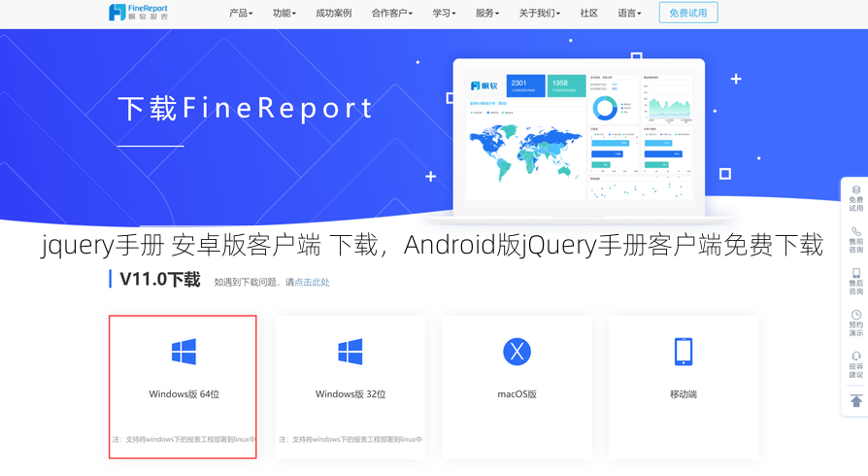Image resolution: width=868 pixels, height=476 pixels.
Task: Expand the 语言 menu
Action: (x=629, y=13)
